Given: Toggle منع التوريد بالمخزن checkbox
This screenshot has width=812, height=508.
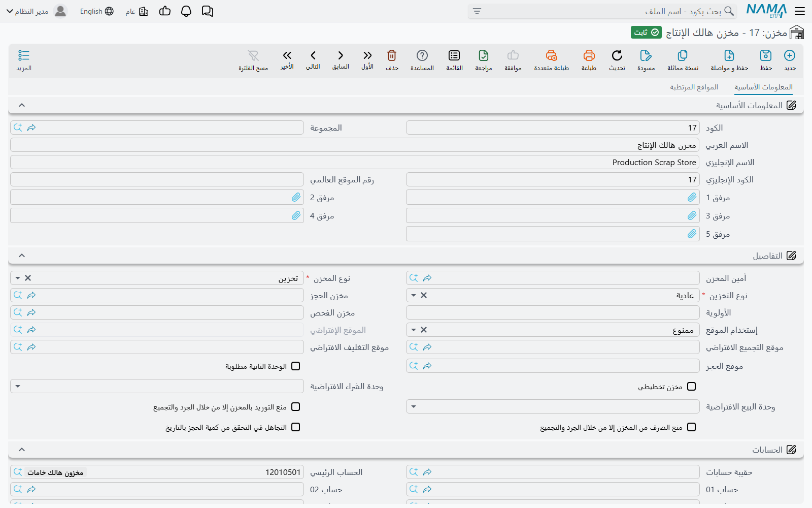Looking at the screenshot, I should [296, 407].
